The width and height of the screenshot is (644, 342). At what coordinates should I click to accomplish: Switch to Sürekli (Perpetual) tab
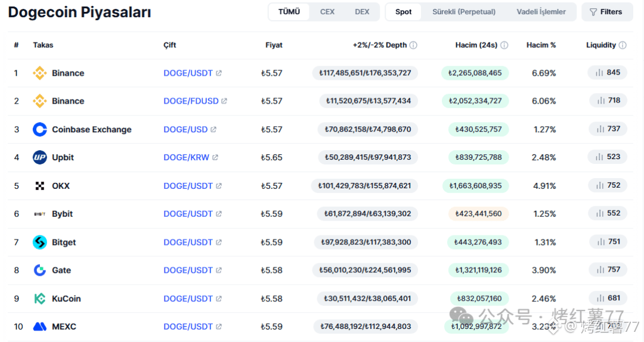tap(464, 12)
